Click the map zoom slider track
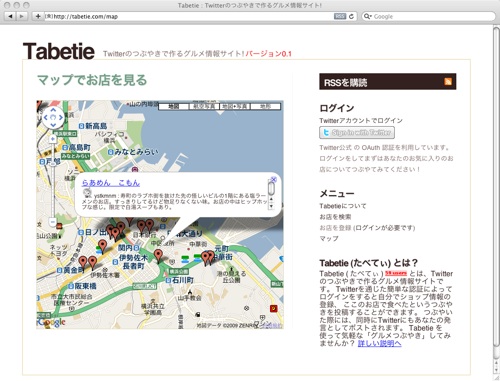The height and width of the screenshot is (381, 500). tap(53, 180)
